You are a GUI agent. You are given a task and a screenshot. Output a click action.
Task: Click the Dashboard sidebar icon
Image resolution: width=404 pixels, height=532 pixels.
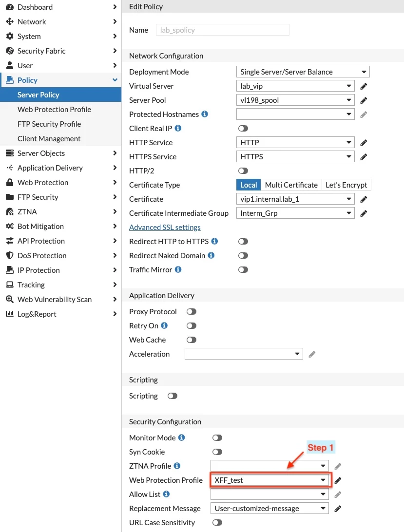click(x=10, y=7)
